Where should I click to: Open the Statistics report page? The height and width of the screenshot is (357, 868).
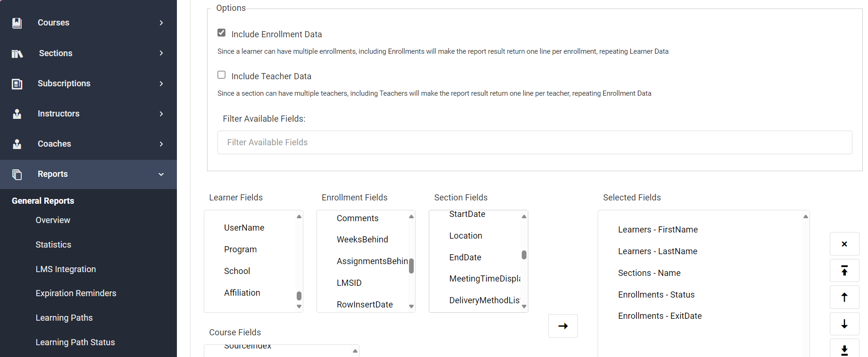coord(53,245)
